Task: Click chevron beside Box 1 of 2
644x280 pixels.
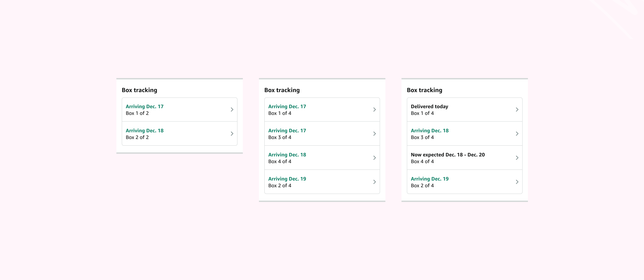Action: (232, 110)
